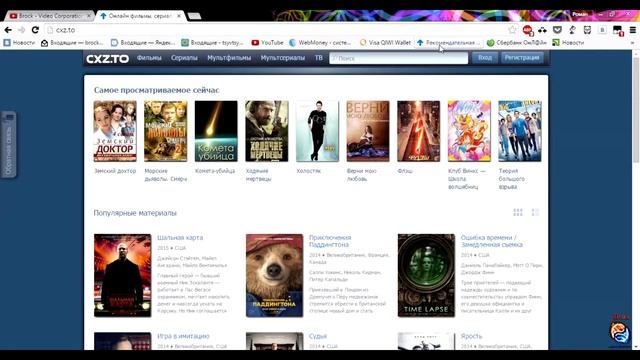Click the Регистрация button

pyautogui.click(x=522, y=58)
